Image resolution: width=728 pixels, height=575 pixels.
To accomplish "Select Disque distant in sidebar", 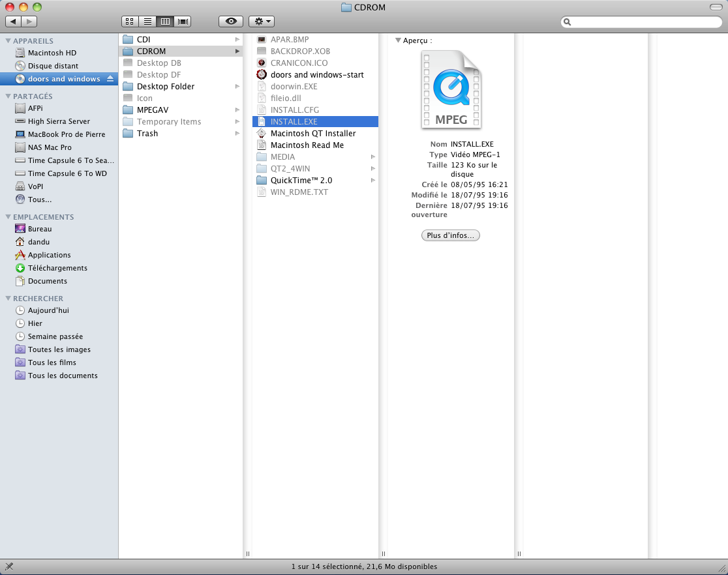I will [59, 66].
